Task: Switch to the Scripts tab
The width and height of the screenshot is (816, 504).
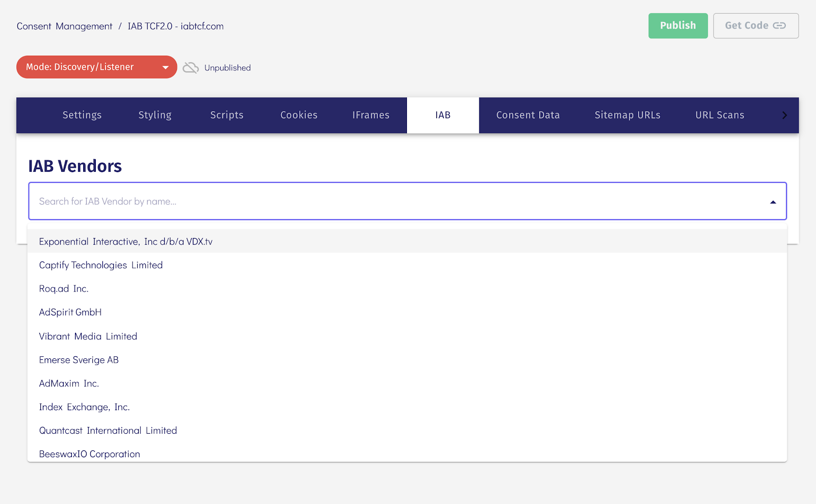Action: coord(226,115)
